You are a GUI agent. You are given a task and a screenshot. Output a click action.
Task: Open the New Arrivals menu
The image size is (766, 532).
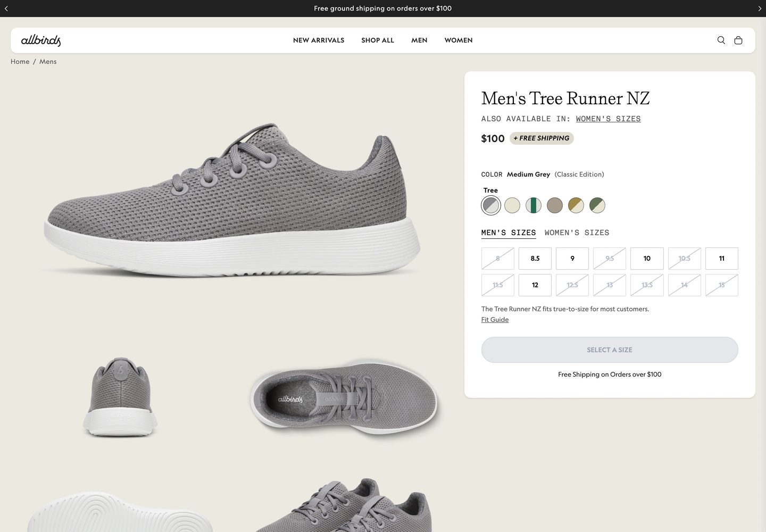click(x=319, y=40)
